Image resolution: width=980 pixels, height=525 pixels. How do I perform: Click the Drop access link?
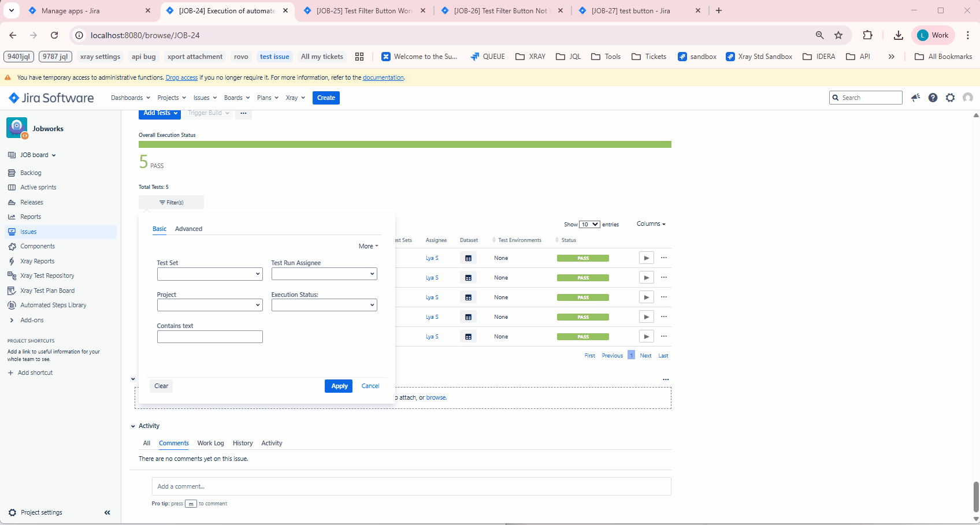[x=181, y=77]
